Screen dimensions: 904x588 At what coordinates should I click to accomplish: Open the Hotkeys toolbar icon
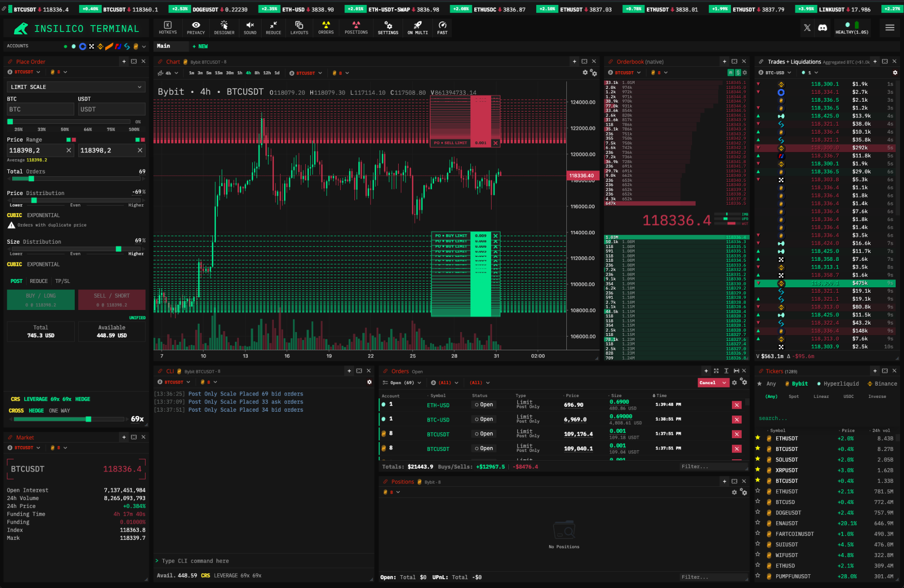[168, 28]
